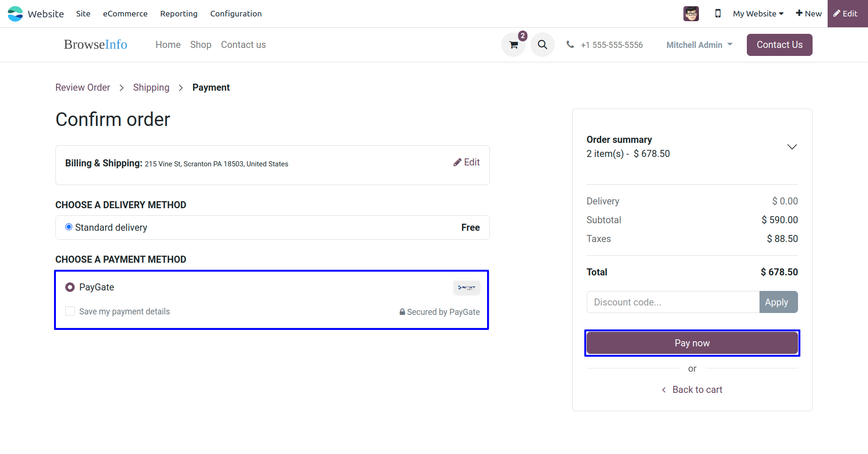The image size is (868, 454).
Task: Click the Discount code input field
Action: click(x=673, y=302)
